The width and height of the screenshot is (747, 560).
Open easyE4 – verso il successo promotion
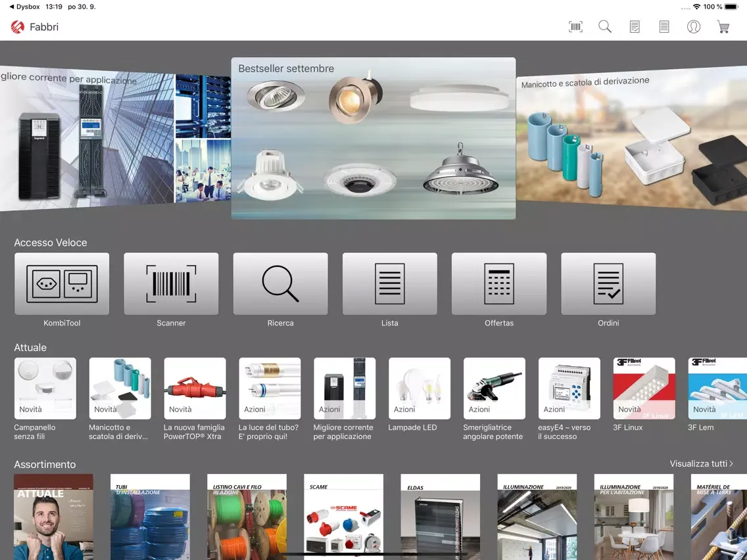pyautogui.click(x=569, y=388)
